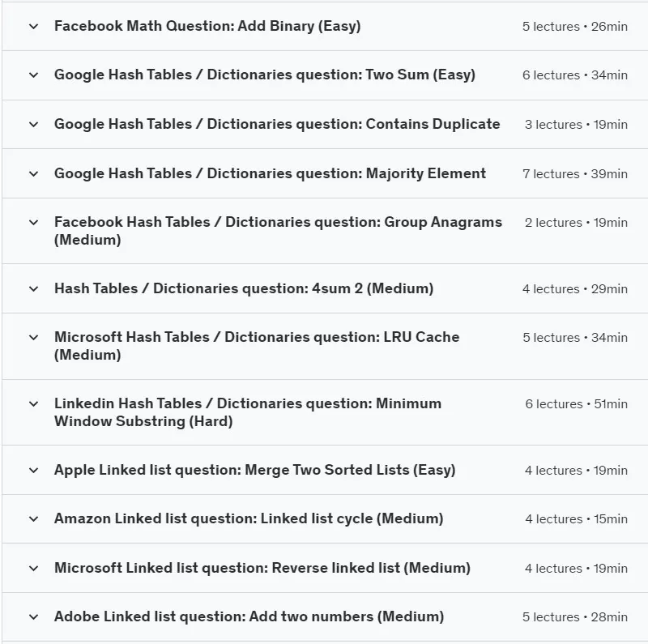Open the Google Two Sum section title
This screenshot has height=644, width=648.
(265, 75)
